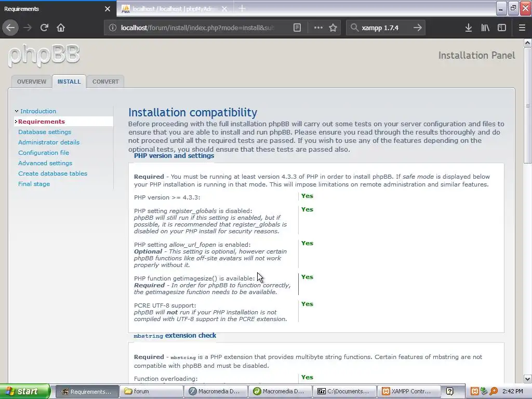The image size is (532, 399).
Task: Click Advanced settings in sidebar
Action: 45,163
